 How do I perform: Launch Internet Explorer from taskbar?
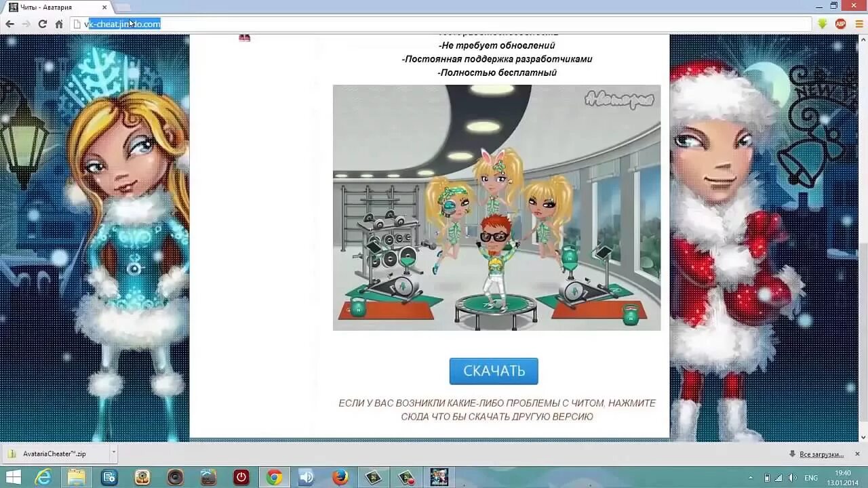coord(43,477)
